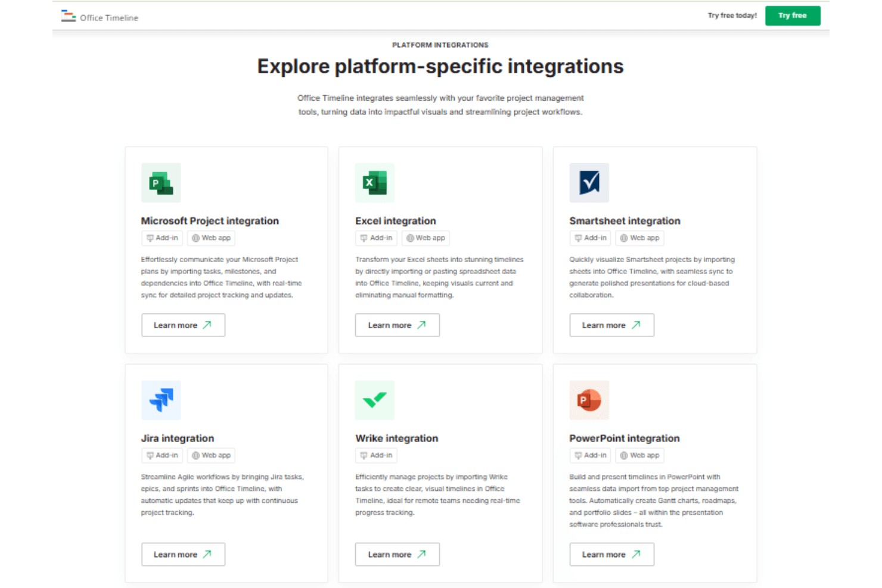The image size is (882, 588).
Task: Click the 'Explore platform-specific integrations' heading
Action: click(440, 66)
